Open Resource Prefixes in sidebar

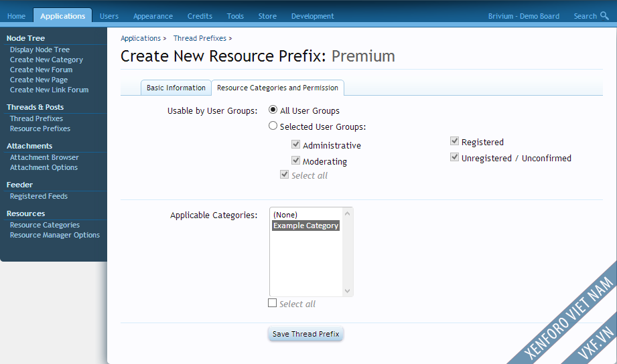40,128
